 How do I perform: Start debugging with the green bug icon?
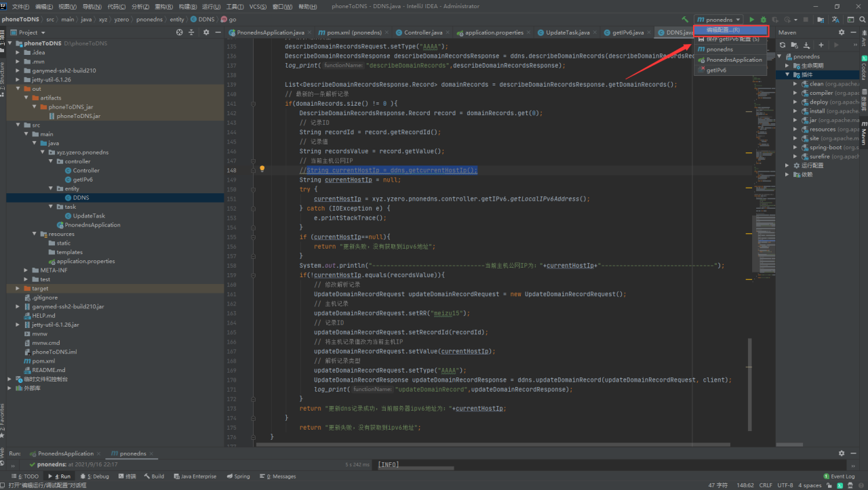coord(764,20)
